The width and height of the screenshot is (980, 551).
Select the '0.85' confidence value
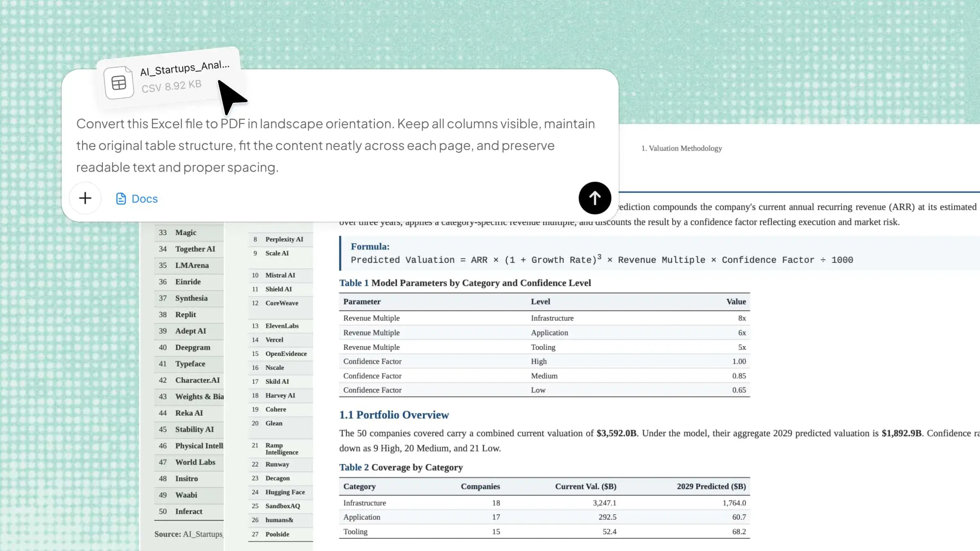tap(739, 376)
